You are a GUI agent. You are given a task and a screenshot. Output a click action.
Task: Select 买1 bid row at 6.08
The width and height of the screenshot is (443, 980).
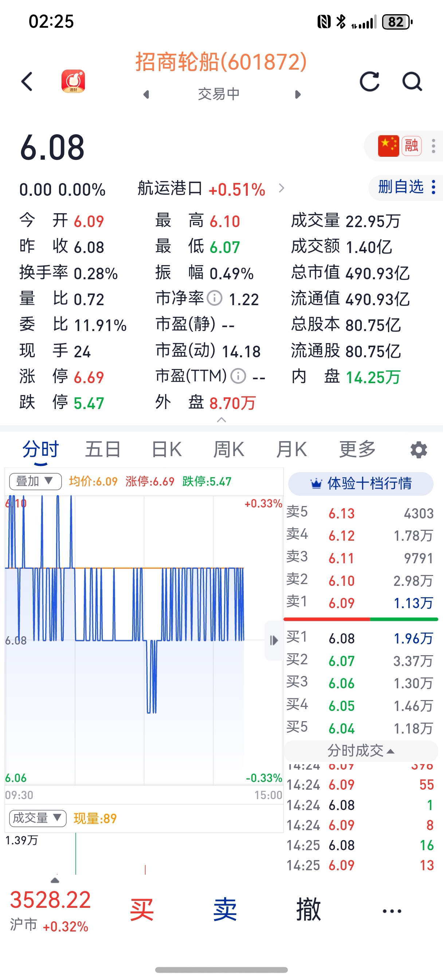point(360,638)
